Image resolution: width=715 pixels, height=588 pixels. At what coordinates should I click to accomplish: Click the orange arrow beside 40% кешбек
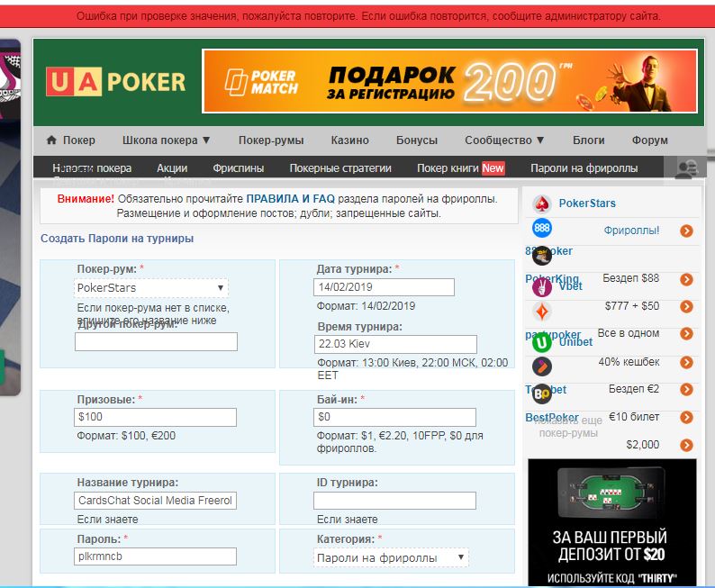(x=686, y=362)
